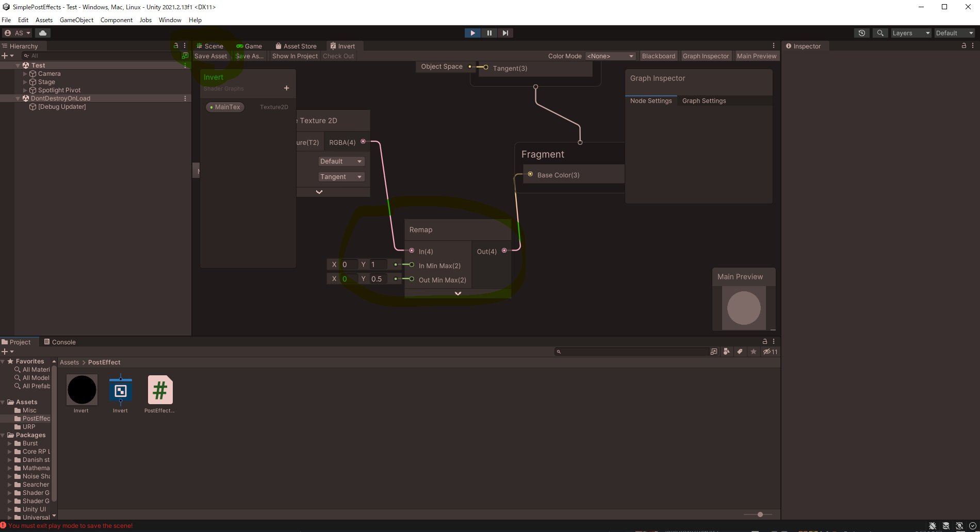Toggle the Hierarchy panel lock
Viewport: 980px width, 532px height.
pyautogui.click(x=176, y=46)
